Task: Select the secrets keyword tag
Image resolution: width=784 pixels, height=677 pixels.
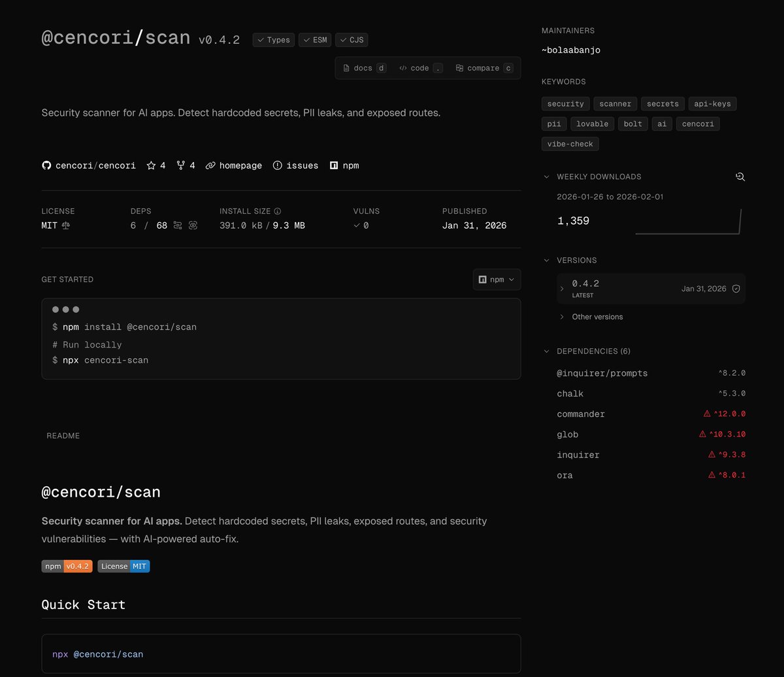Action: [x=662, y=103]
